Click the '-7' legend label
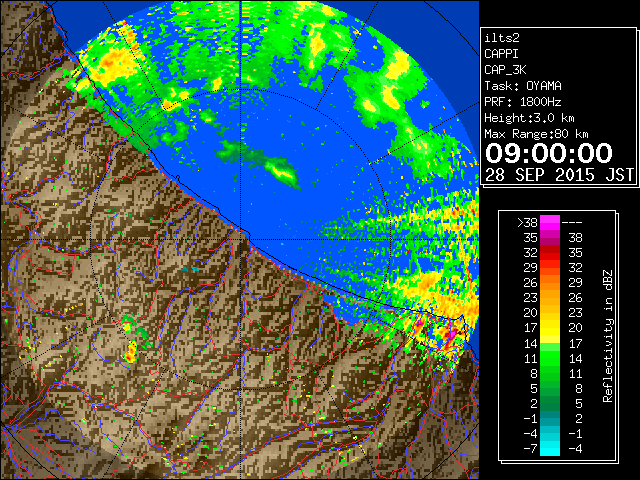The width and height of the screenshot is (640, 480). pos(530,449)
